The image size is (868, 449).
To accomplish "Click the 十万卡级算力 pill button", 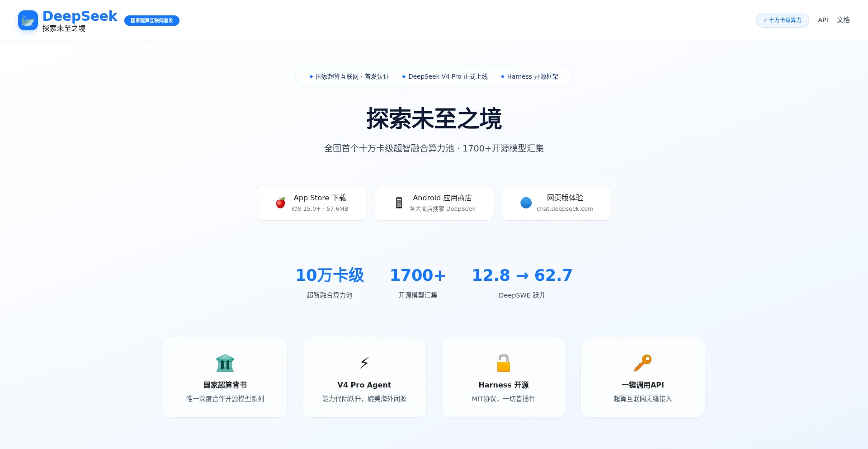I will pyautogui.click(x=782, y=20).
